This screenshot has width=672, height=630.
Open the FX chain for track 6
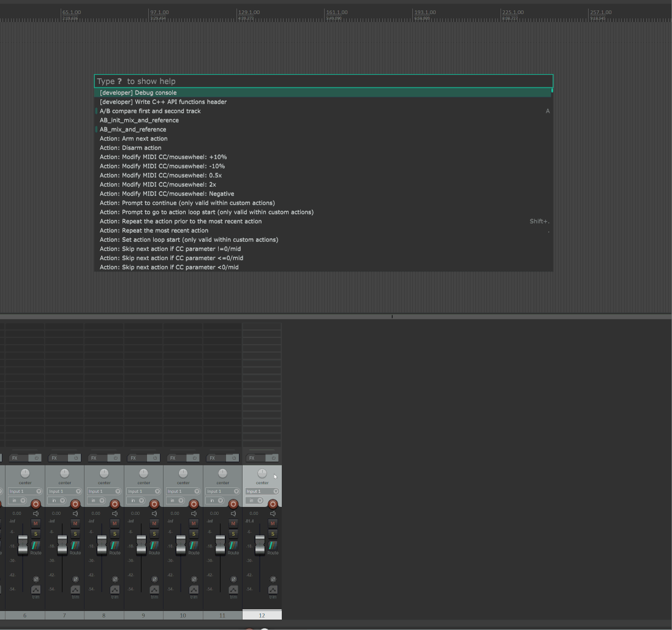(x=15, y=458)
